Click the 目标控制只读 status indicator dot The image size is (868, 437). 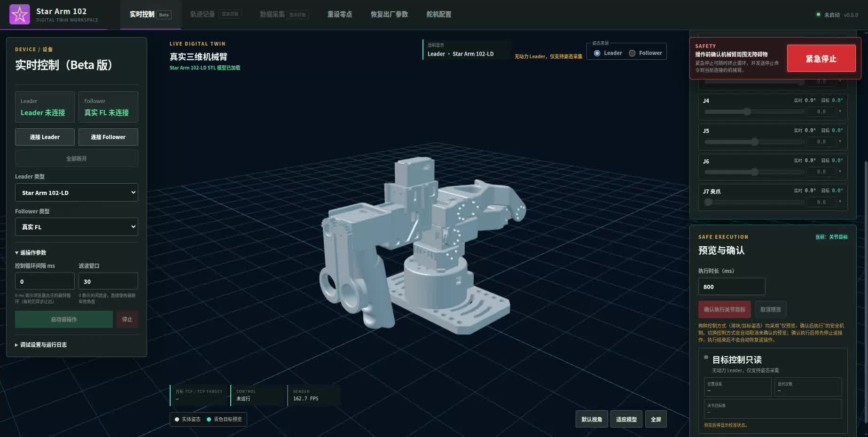(x=706, y=358)
